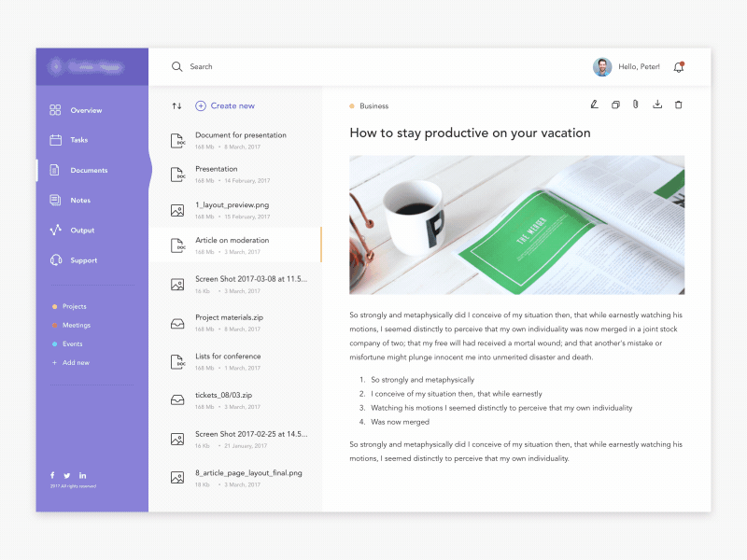Image resolution: width=747 pixels, height=560 pixels.
Task: Open Peter's profile avatar
Action: pyautogui.click(x=602, y=66)
